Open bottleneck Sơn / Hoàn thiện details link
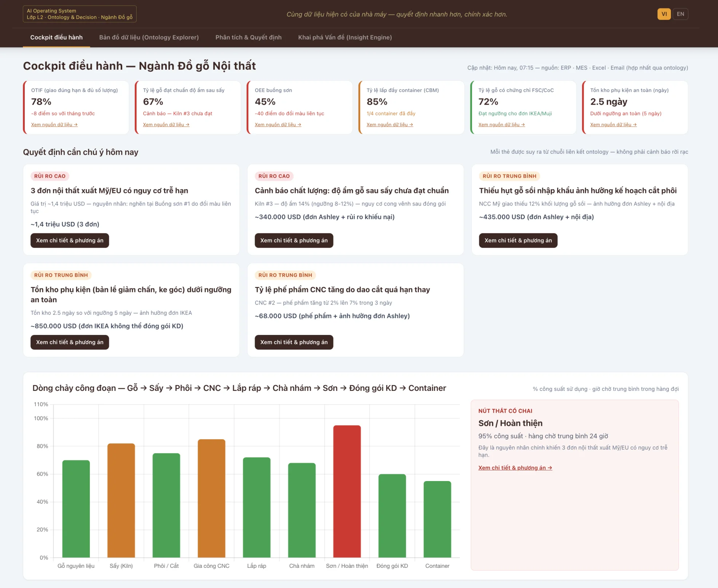The image size is (718, 588). (x=515, y=468)
